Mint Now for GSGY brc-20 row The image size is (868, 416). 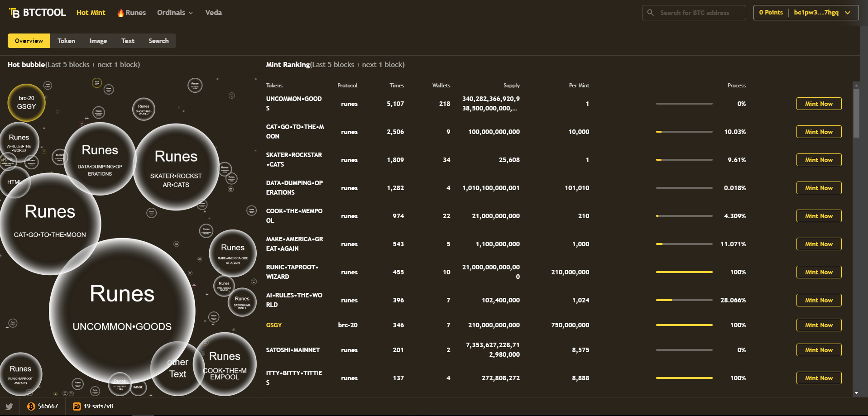click(819, 325)
